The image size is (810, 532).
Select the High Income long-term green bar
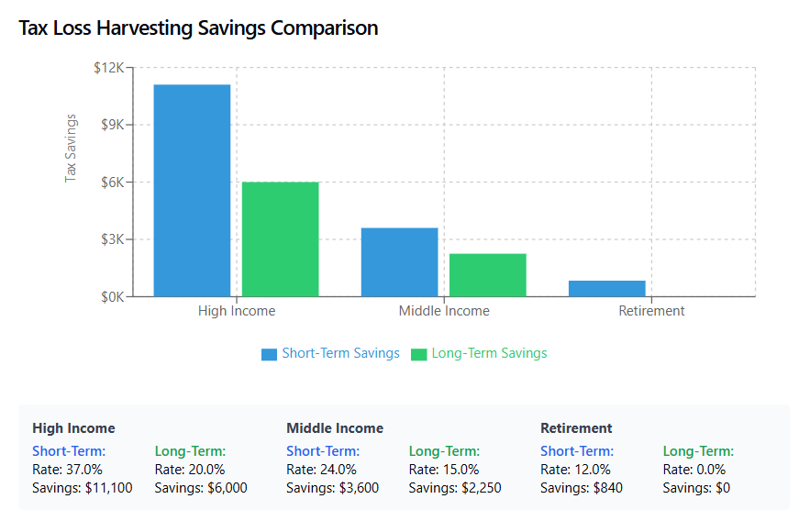pyautogui.click(x=280, y=238)
